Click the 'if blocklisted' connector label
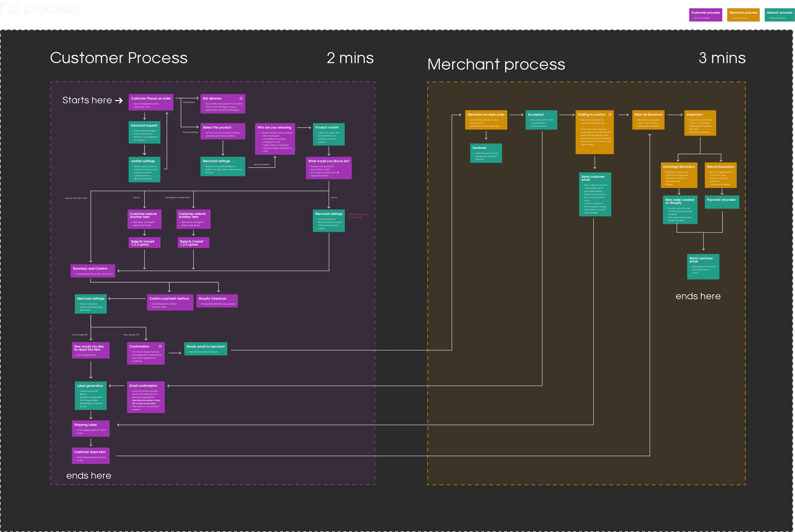The image size is (795, 532). point(189,102)
